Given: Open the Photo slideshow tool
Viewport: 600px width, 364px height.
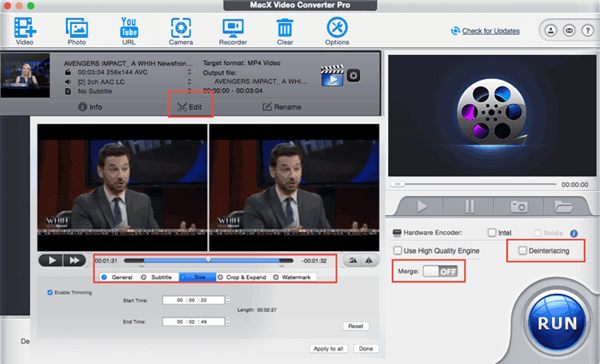Looking at the screenshot, I should pos(76,31).
